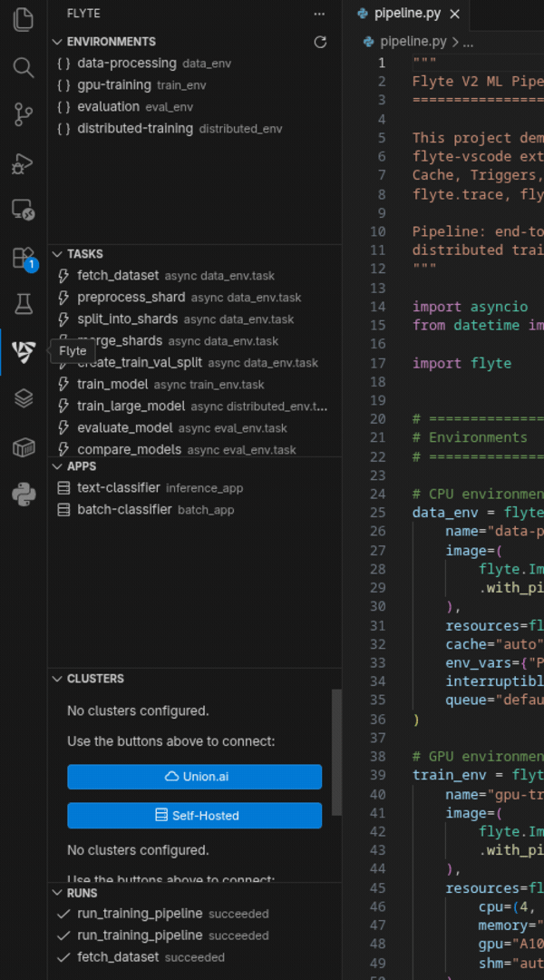Open the Explorer view in activity bar
544x980 pixels.
23,19
